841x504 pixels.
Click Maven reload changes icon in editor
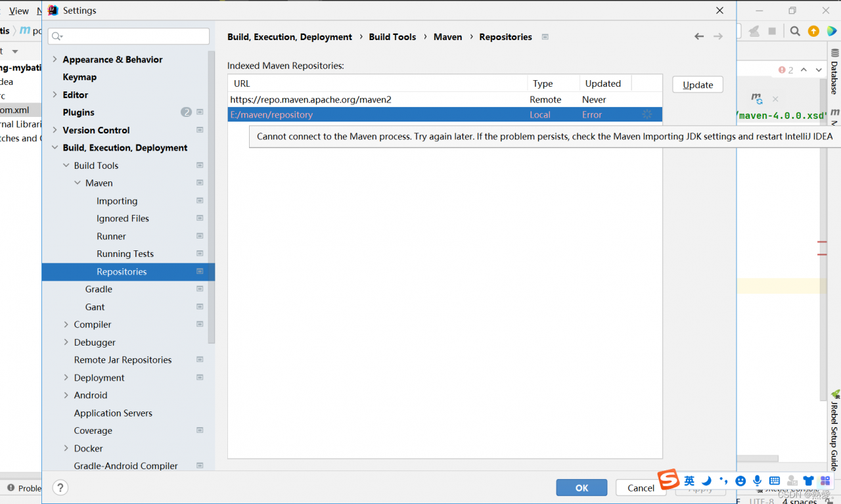point(757,99)
